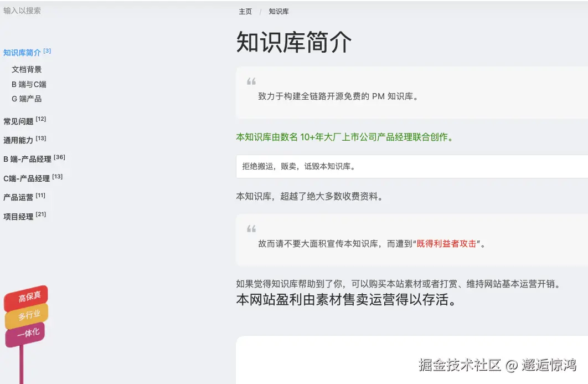Open the B 端与C端 sidebar entry

coord(29,84)
